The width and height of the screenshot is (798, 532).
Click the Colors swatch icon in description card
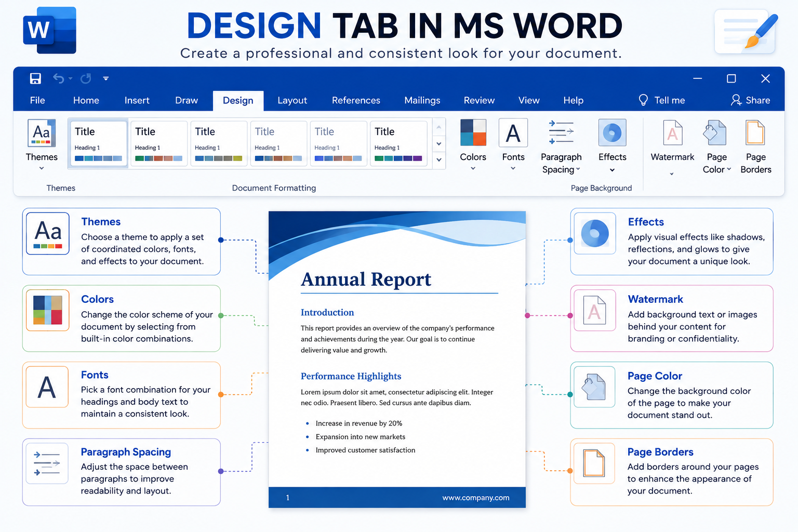tap(48, 310)
